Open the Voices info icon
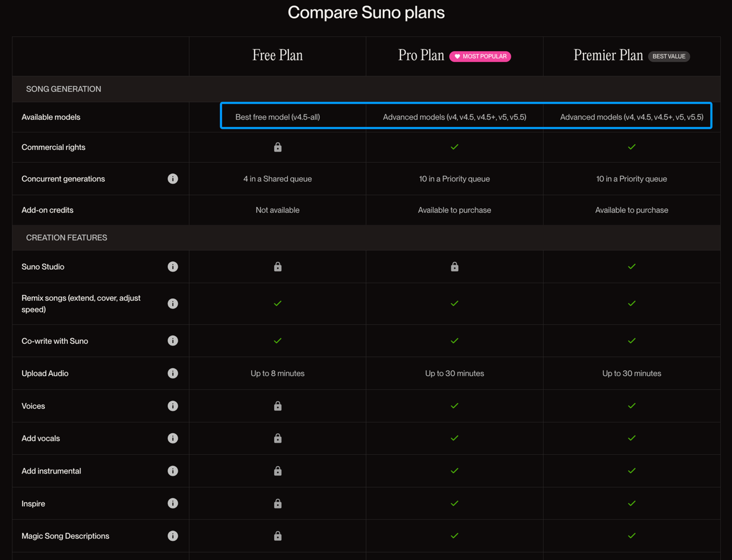 (172, 406)
